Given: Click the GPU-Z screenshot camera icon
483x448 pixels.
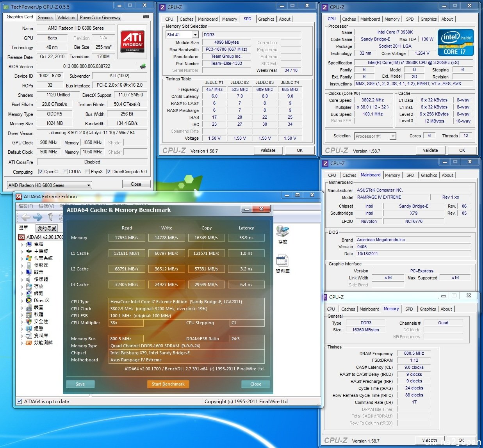Looking at the screenshot, I should pyautogui.click(x=146, y=17).
